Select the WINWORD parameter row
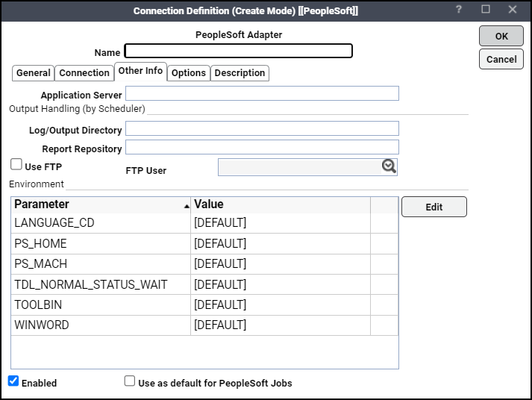This screenshot has width=532, height=400. [x=204, y=325]
